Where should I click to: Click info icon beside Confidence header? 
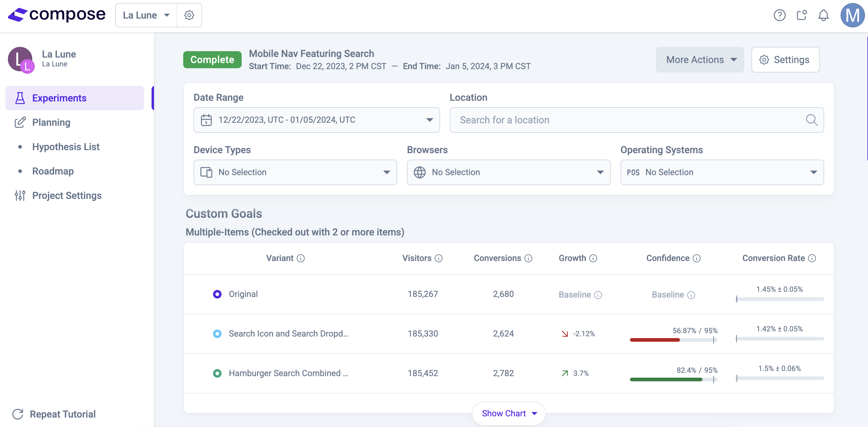click(696, 258)
